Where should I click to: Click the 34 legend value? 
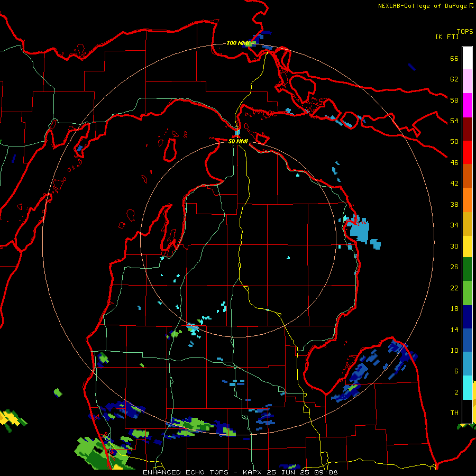click(454, 225)
